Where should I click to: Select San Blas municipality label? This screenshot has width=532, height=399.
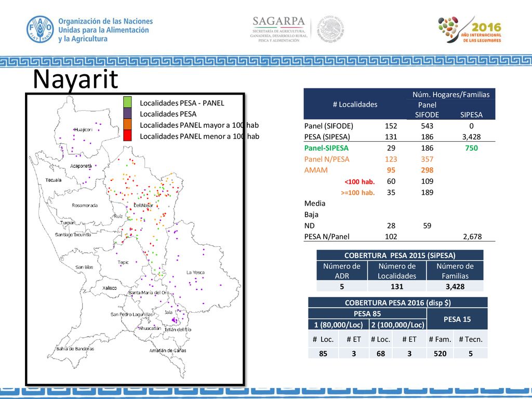(x=84, y=267)
